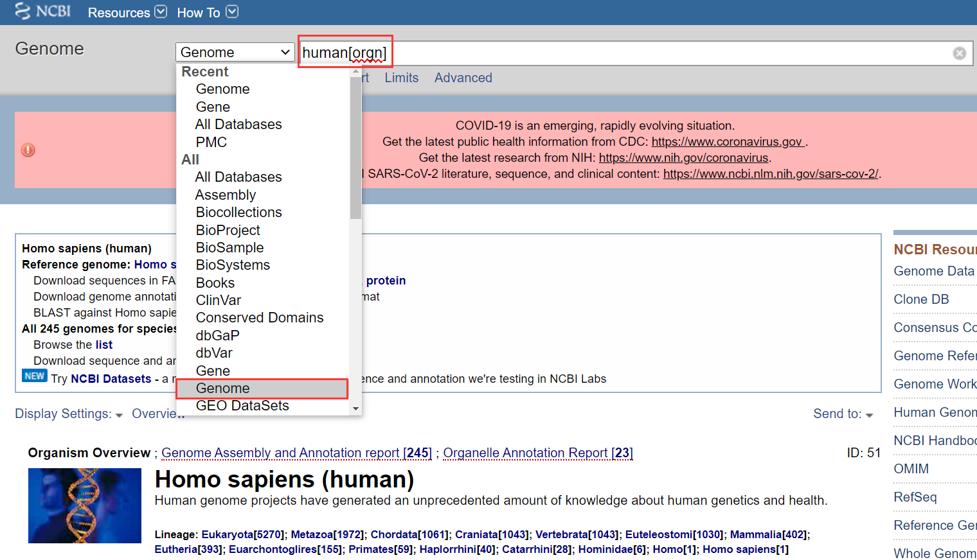Select Assembly in the database list
The height and width of the screenshot is (560, 977).
pyautogui.click(x=226, y=195)
